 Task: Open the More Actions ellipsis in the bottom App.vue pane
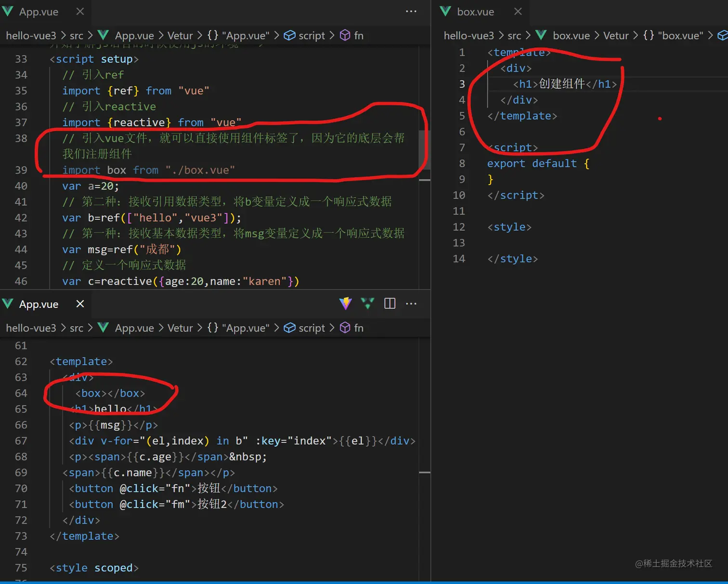click(x=411, y=304)
